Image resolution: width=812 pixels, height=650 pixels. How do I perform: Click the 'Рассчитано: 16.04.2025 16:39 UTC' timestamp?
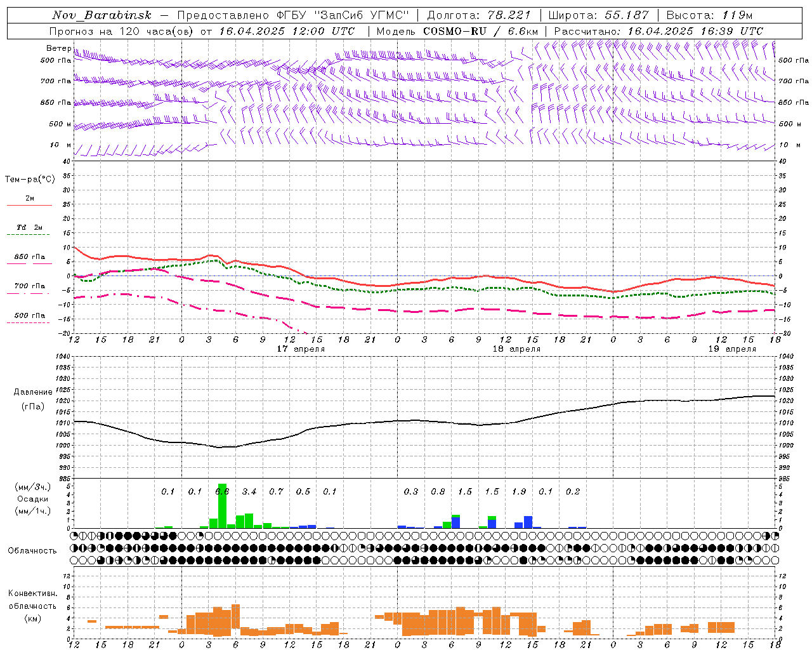tap(658, 31)
